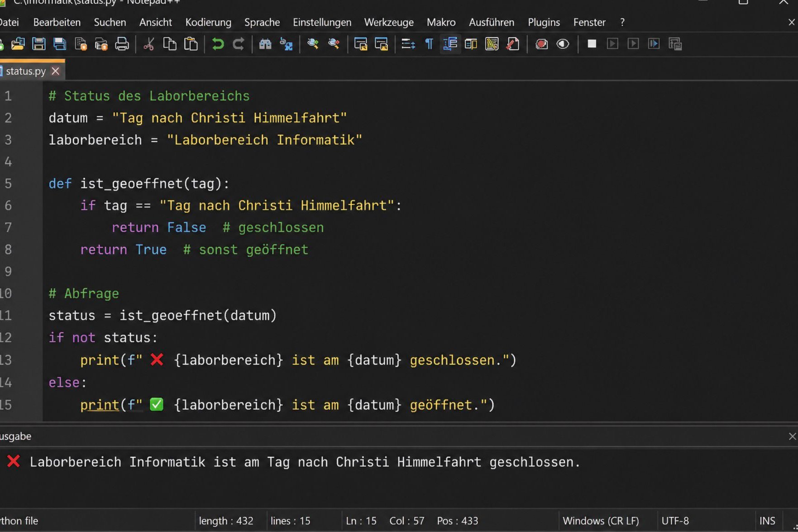Image resolution: width=798 pixels, height=532 pixels.
Task: Open the Kodierung menu
Action: pos(208,22)
